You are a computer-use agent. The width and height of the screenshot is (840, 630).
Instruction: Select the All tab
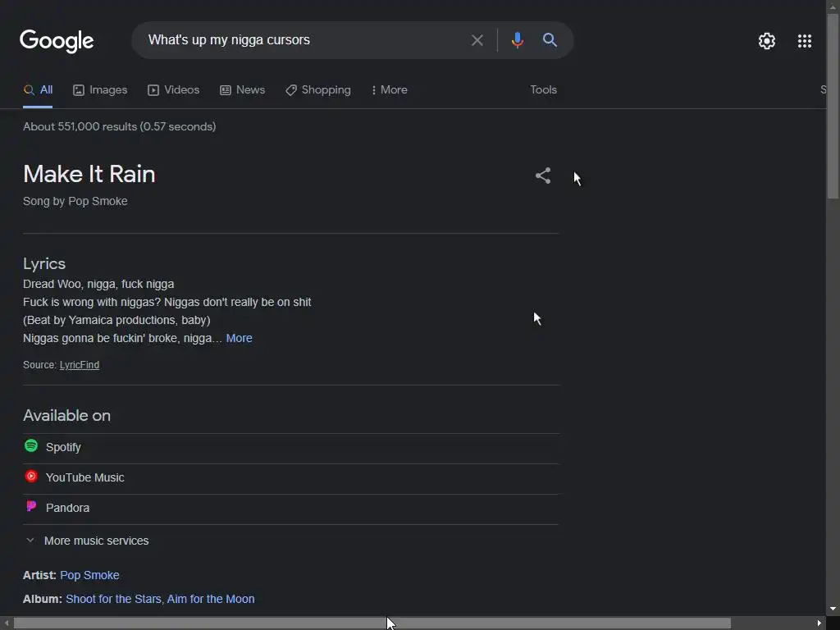coord(38,90)
